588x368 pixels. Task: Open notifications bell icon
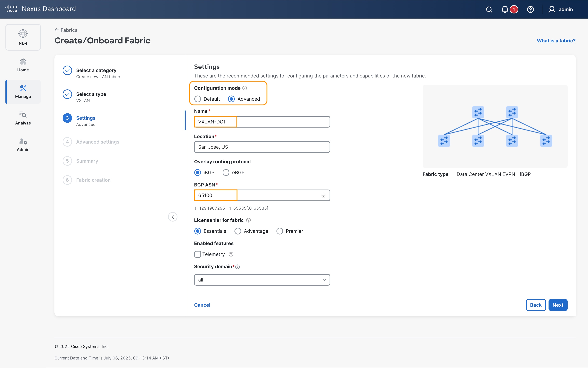[505, 10]
